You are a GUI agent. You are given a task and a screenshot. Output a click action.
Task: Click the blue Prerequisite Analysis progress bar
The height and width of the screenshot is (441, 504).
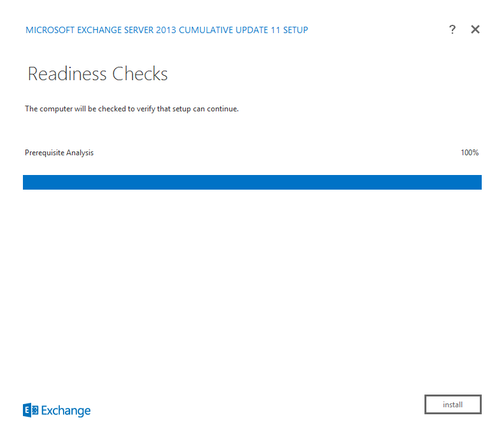click(252, 182)
